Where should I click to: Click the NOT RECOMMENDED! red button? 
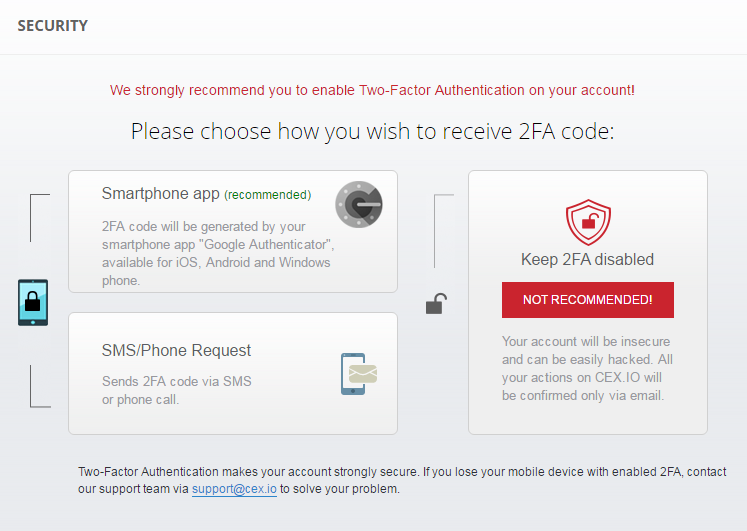point(587,300)
